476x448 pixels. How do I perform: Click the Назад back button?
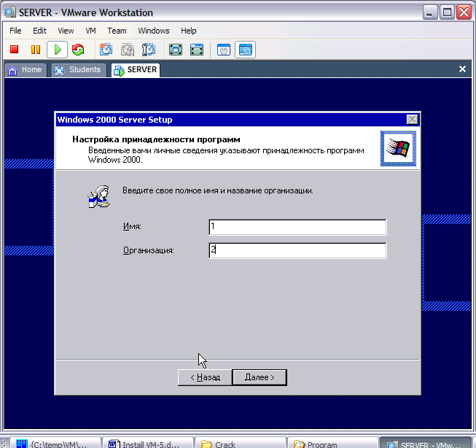pyautogui.click(x=205, y=377)
